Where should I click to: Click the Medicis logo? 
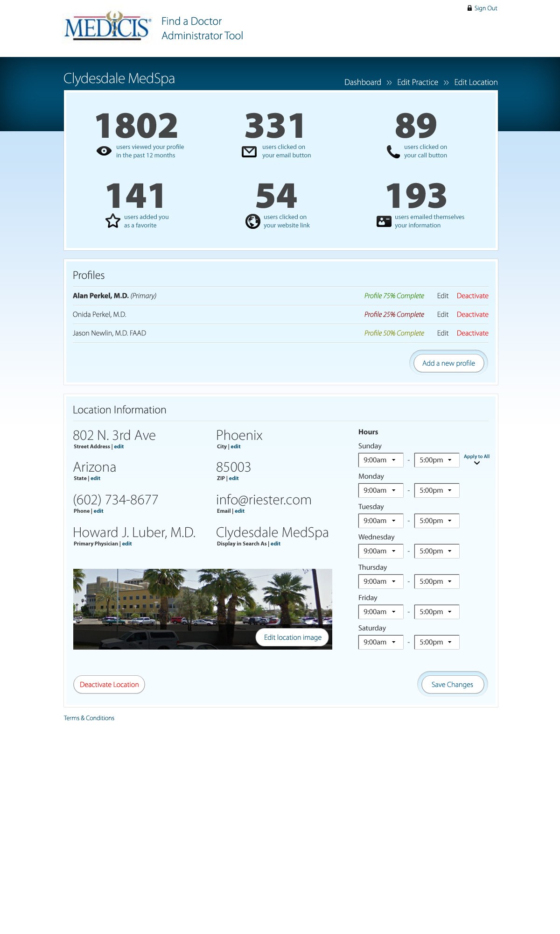click(x=108, y=27)
